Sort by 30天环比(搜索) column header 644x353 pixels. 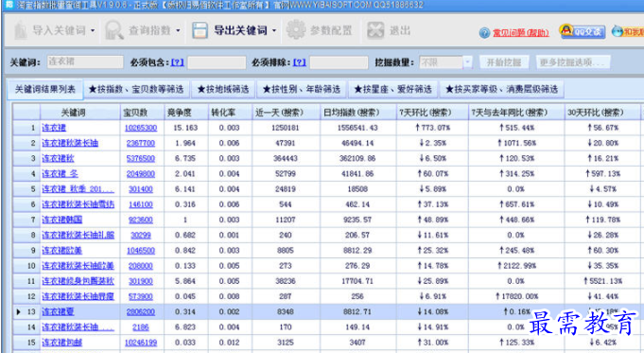point(602,113)
